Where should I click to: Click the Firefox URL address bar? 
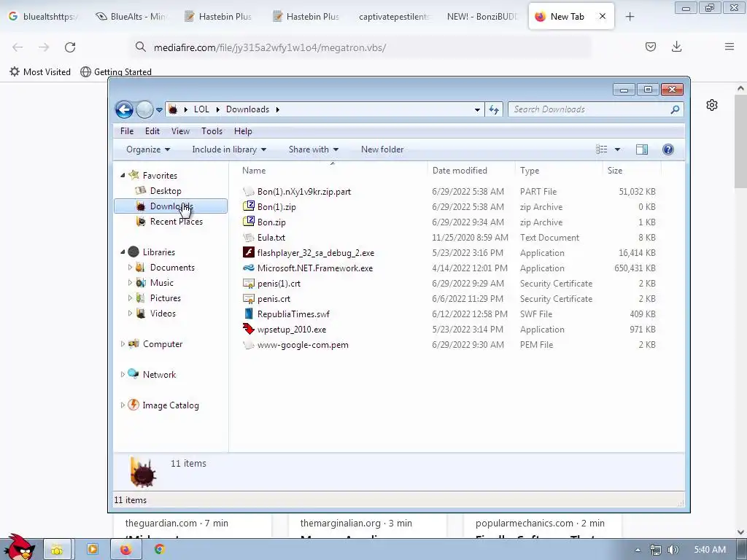pos(362,47)
